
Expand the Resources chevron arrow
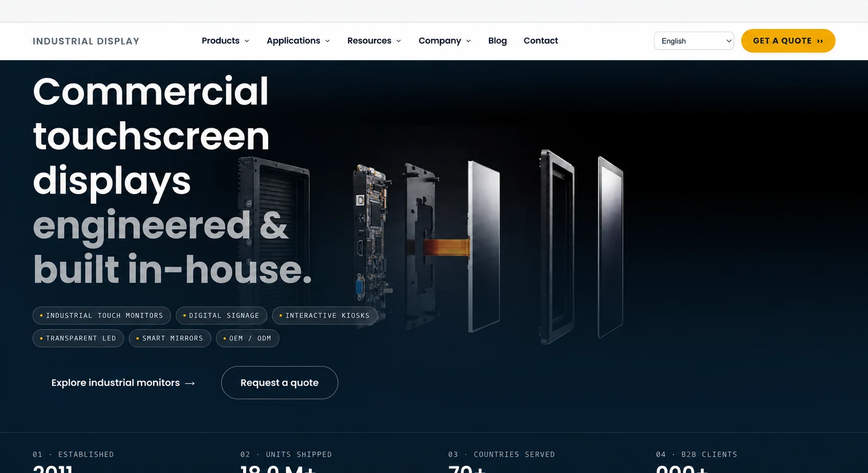tap(398, 41)
